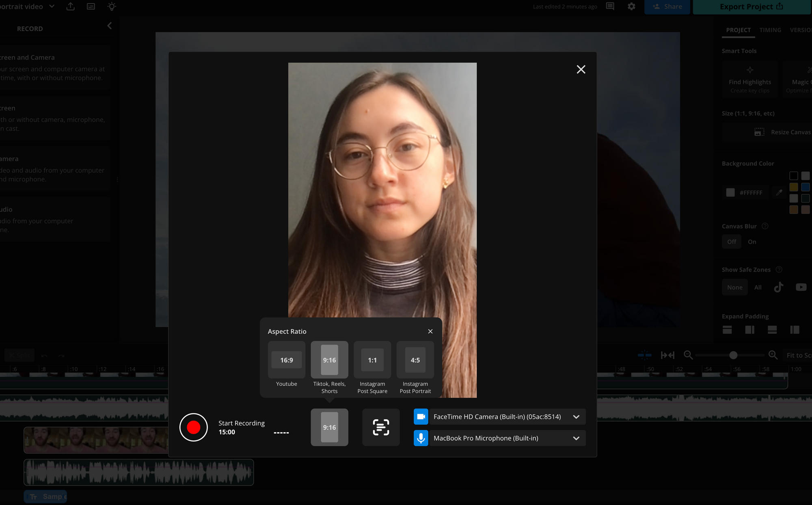The height and width of the screenshot is (505, 812).
Task: Select TikTok safe zone icon
Action: pyautogui.click(x=778, y=287)
